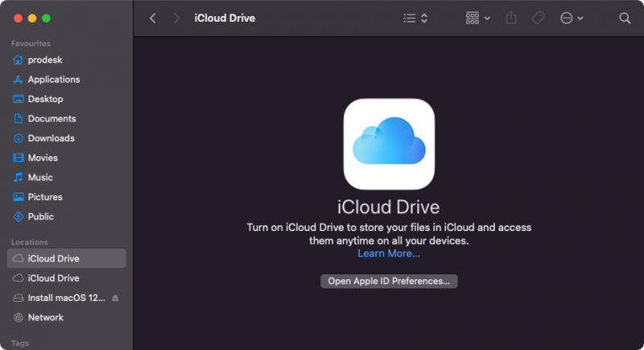Open the Group By dropdown
Screen dimensions: 644x350
[x=477, y=18]
